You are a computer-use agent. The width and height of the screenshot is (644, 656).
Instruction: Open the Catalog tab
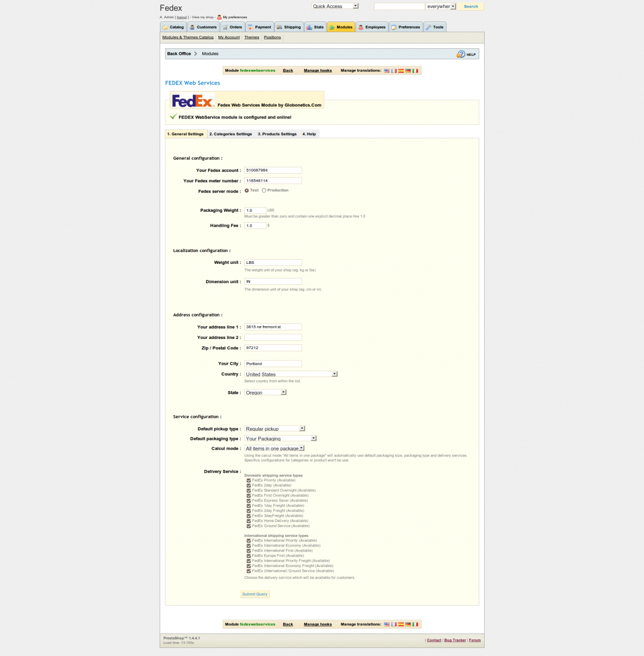(173, 27)
